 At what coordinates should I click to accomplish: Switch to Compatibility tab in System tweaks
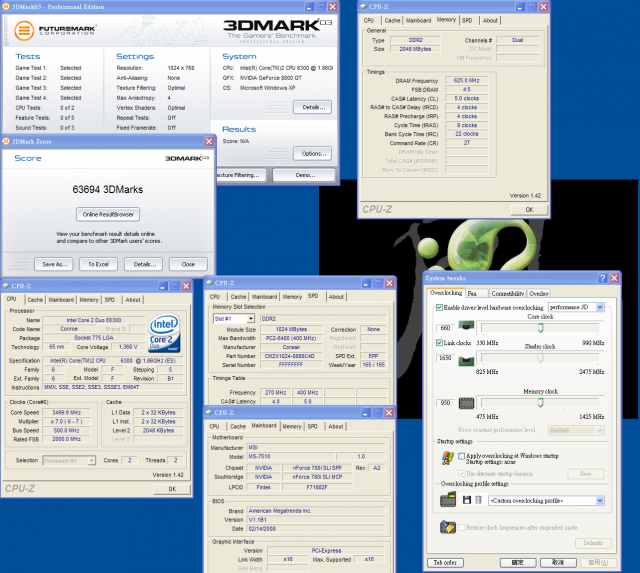pos(507,293)
